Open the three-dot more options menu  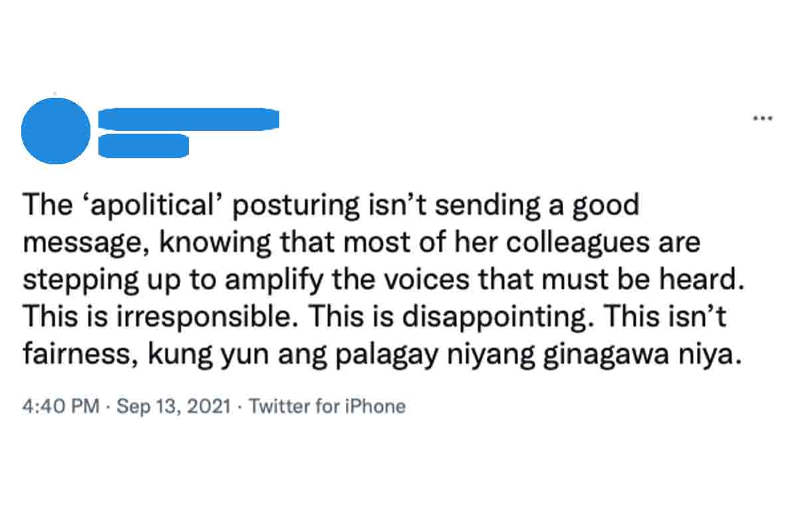point(762,118)
